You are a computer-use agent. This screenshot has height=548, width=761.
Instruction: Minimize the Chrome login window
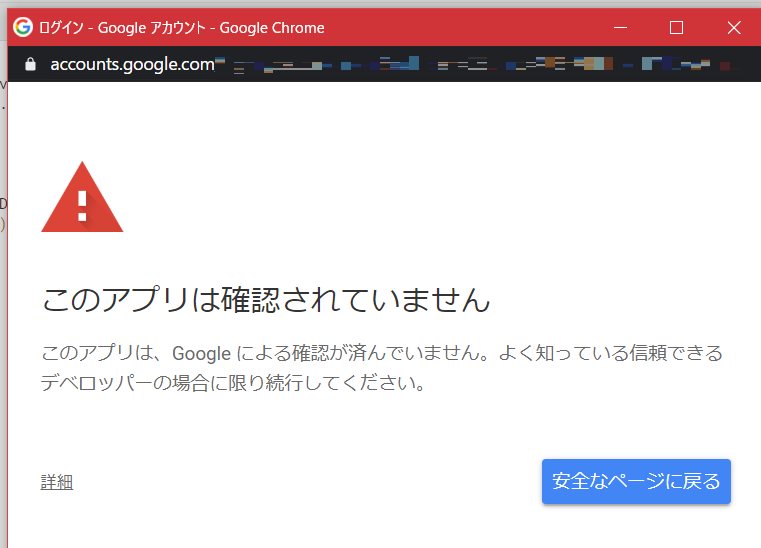coord(620,28)
